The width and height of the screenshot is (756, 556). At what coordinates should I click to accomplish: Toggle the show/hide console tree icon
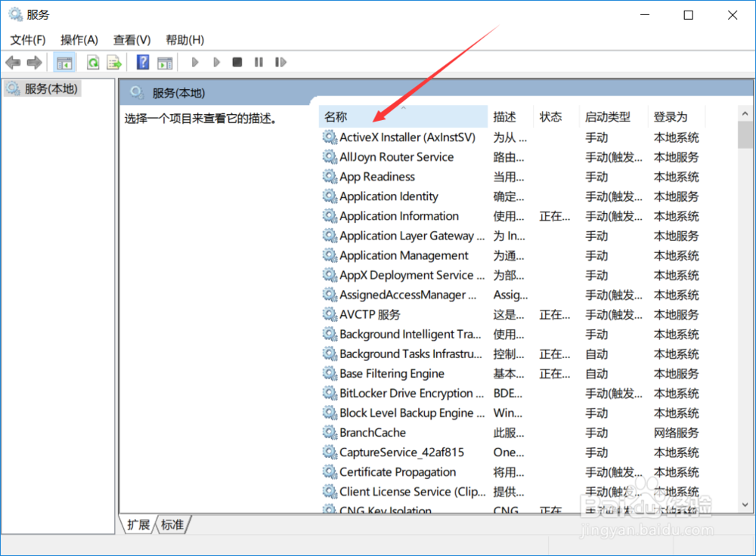coord(64,62)
